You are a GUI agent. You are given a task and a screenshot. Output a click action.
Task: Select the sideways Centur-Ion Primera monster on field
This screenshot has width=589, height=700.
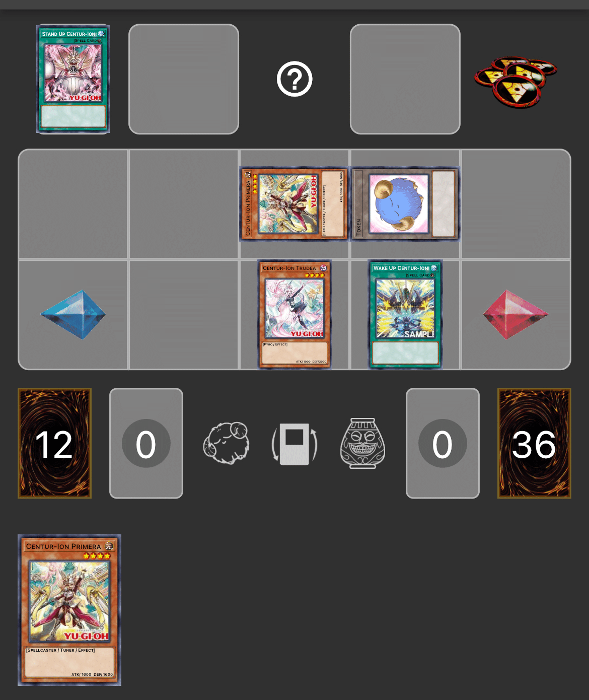(294, 204)
